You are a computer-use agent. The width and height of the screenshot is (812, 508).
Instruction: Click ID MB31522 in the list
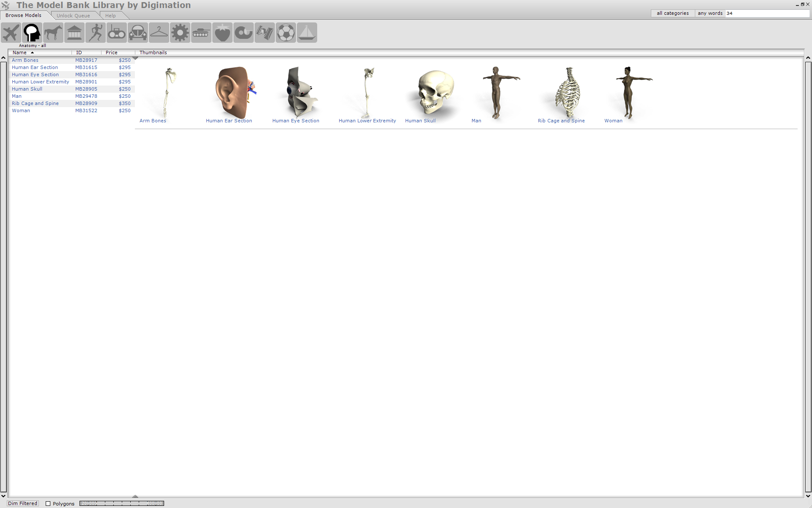tap(86, 110)
